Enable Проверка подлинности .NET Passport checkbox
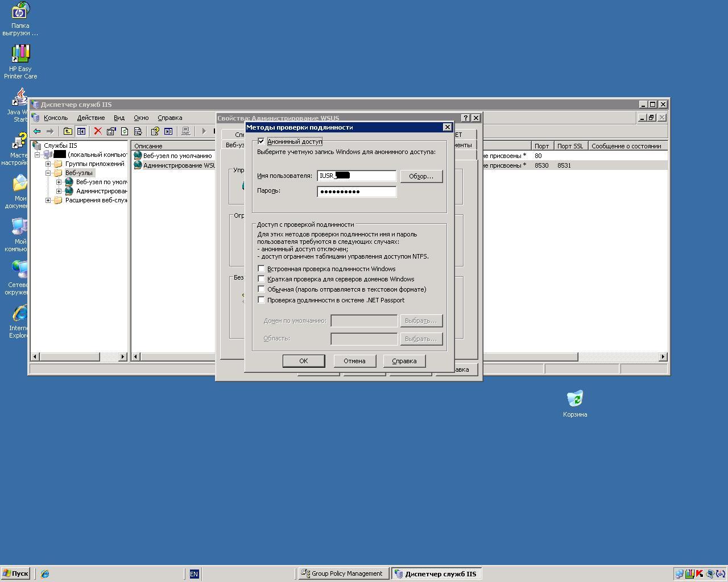The height and width of the screenshot is (582, 728). [x=262, y=300]
